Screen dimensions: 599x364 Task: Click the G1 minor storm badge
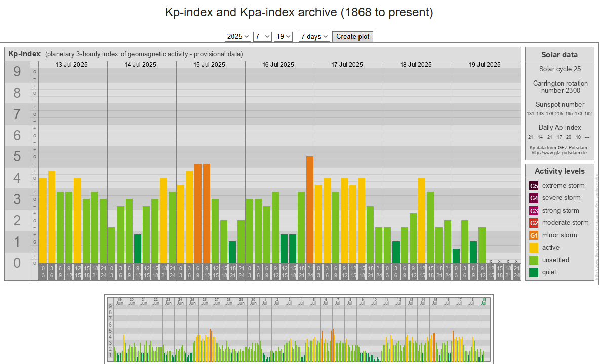click(534, 236)
